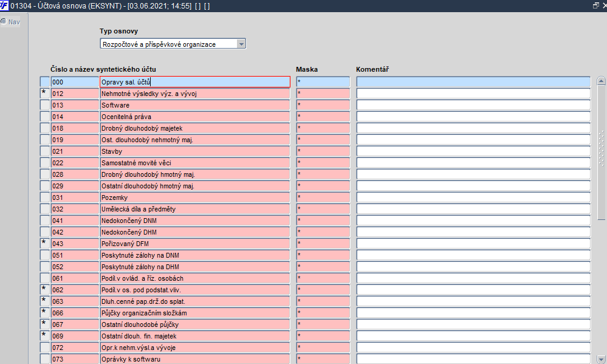Viewport: 607px width, 364px height.
Task: Select 'Drobný dlouhodobý majetek' name
Action: pos(195,128)
